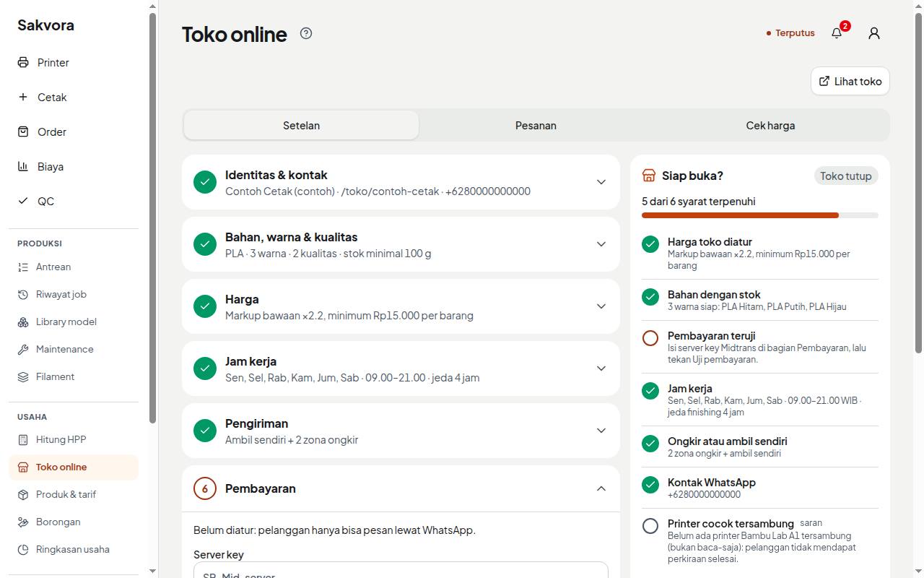Click the Riwayat job history icon
This screenshot has height=578, width=924.
23,295
